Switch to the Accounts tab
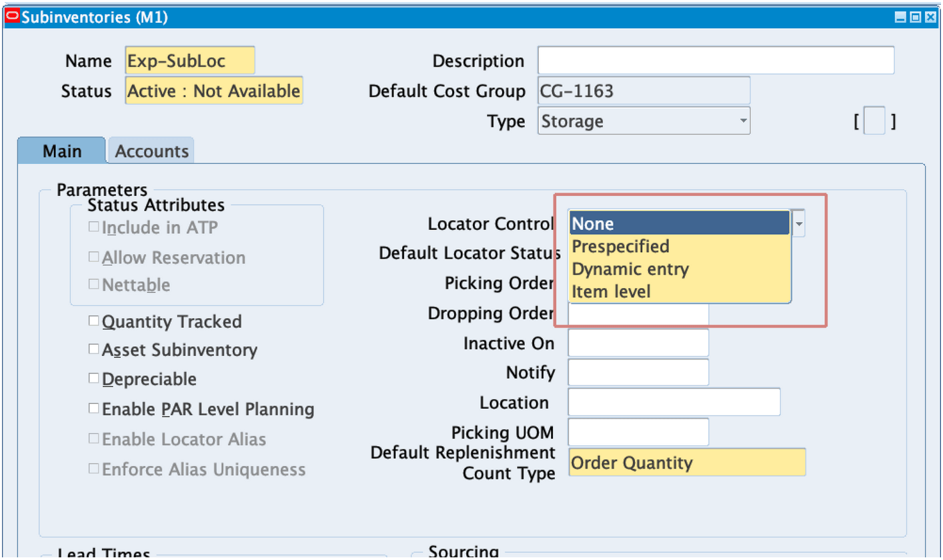 pos(151,151)
